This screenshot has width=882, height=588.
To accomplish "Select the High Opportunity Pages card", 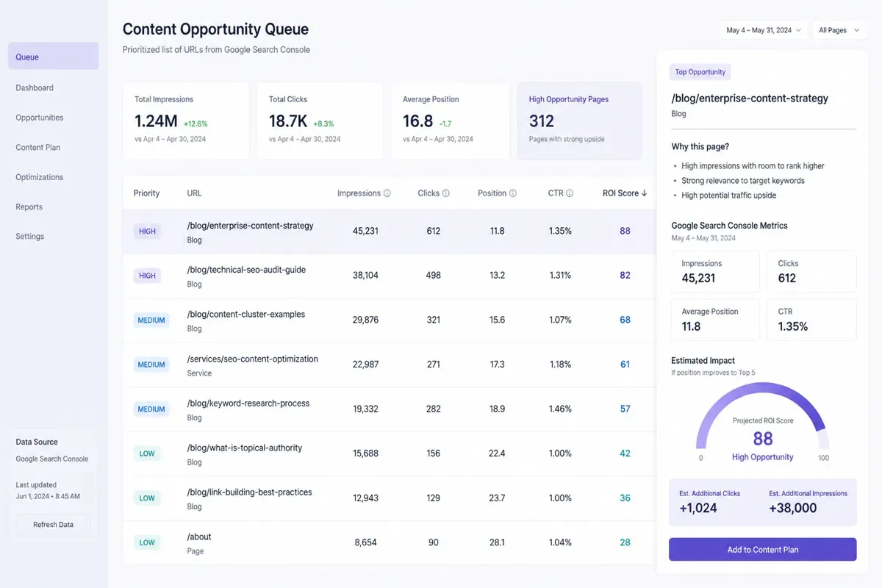I will click(x=579, y=121).
